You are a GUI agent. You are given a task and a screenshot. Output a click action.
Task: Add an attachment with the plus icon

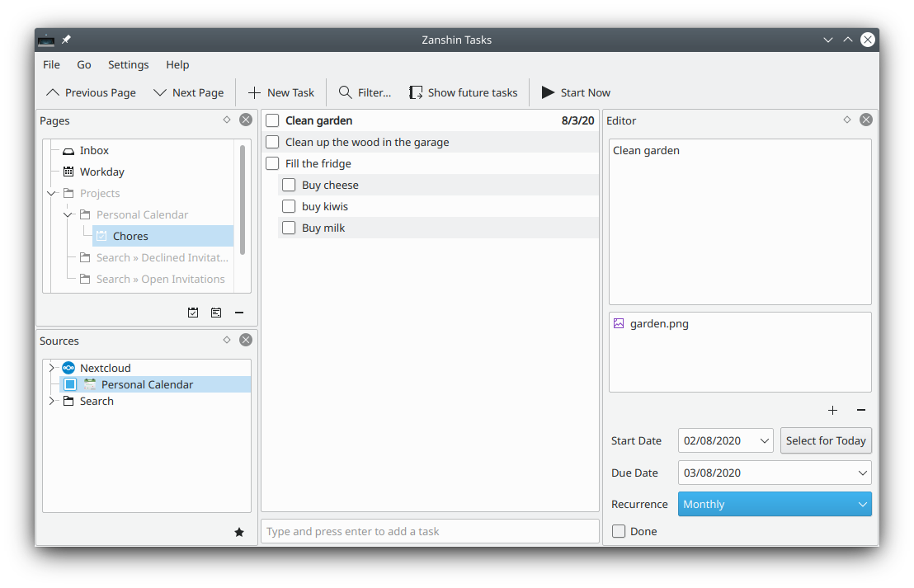(832, 410)
